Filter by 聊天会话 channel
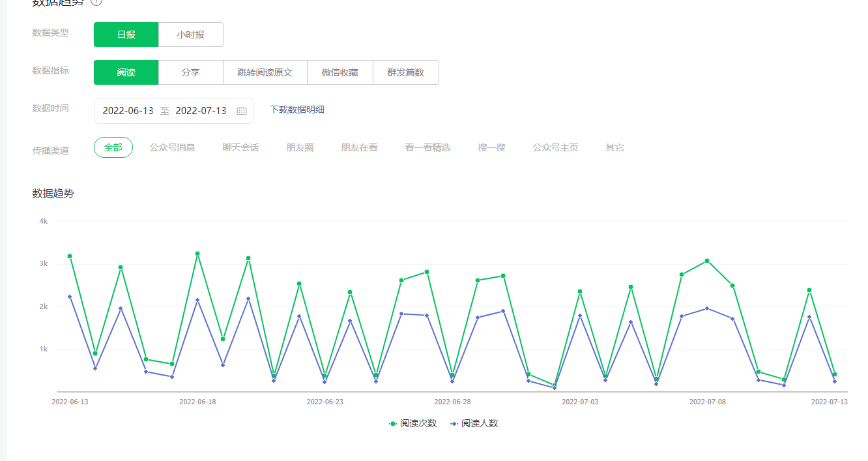 (241, 147)
